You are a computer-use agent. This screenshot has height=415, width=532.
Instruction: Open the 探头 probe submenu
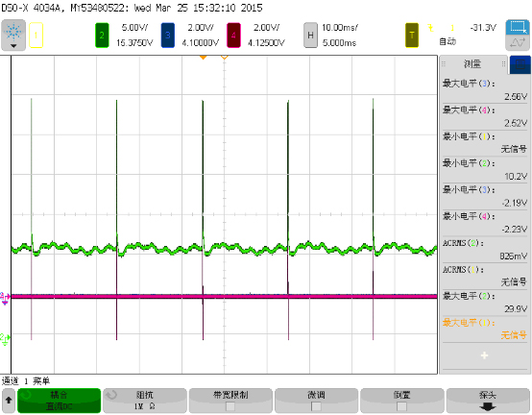pos(488,401)
